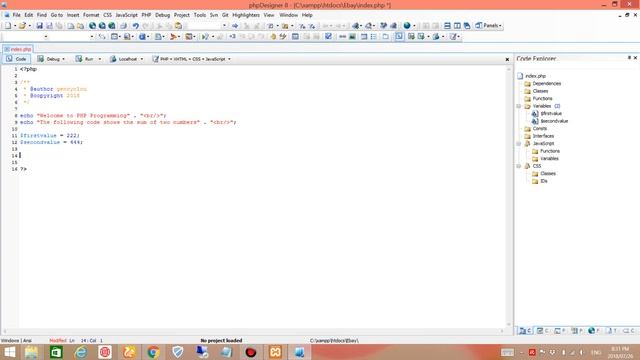Click the Modified status bar entry
Image resolution: width=640 pixels, height=360 pixels.
click(58, 340)
